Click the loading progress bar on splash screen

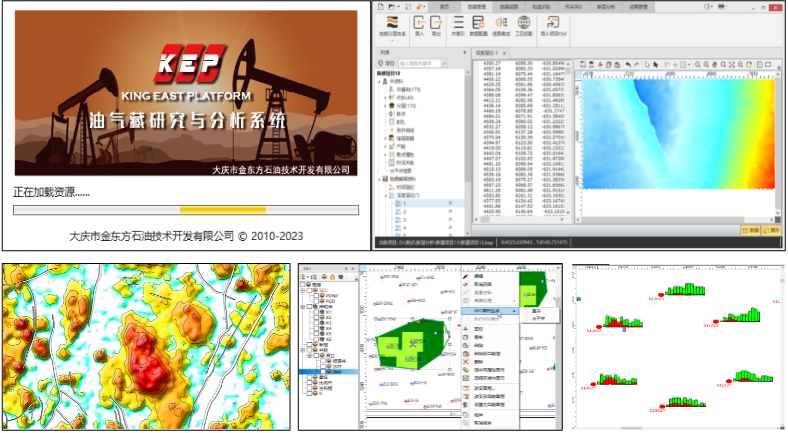(x=186, y=210)
